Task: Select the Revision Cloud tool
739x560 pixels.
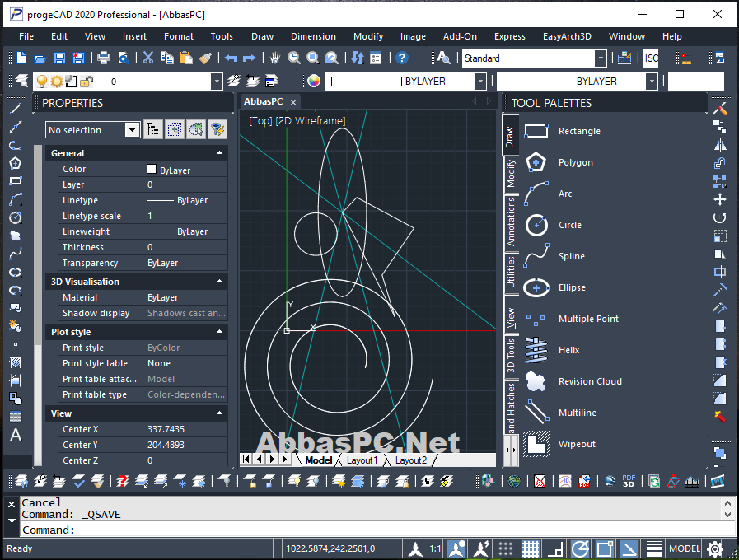Action: click(x=573, y=381)
